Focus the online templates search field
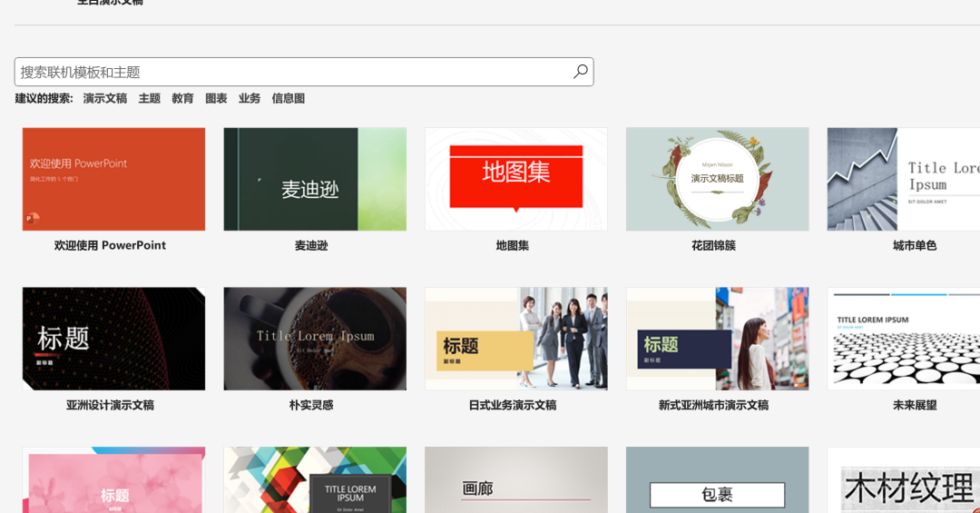Screen dimensions: 980x513 coord(304,72)
